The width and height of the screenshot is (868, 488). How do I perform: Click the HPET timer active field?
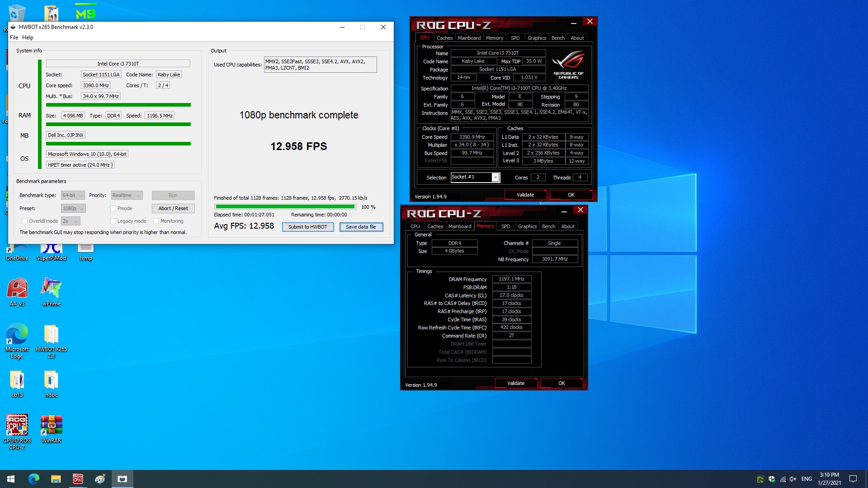[80, 165]
